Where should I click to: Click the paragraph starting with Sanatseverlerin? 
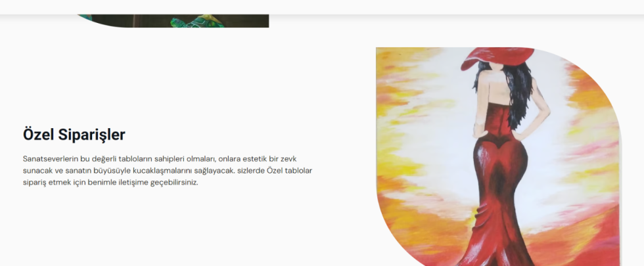[x=168, y=170]
